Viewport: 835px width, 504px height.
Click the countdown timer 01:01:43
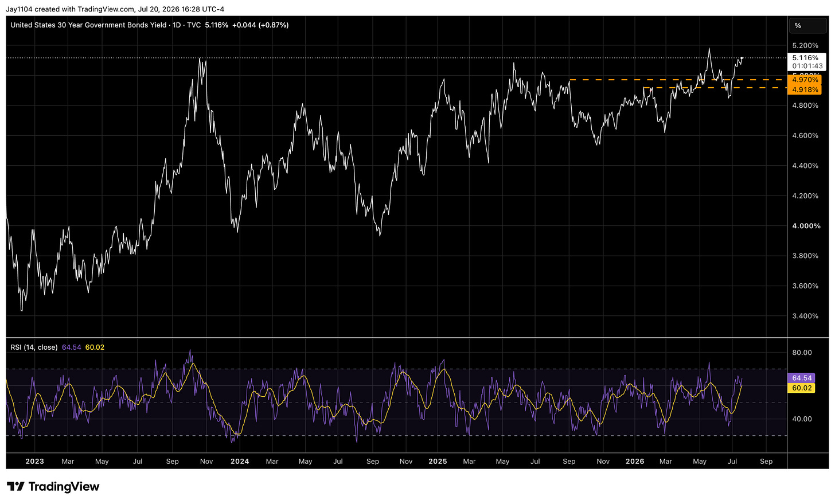point(807,67)
